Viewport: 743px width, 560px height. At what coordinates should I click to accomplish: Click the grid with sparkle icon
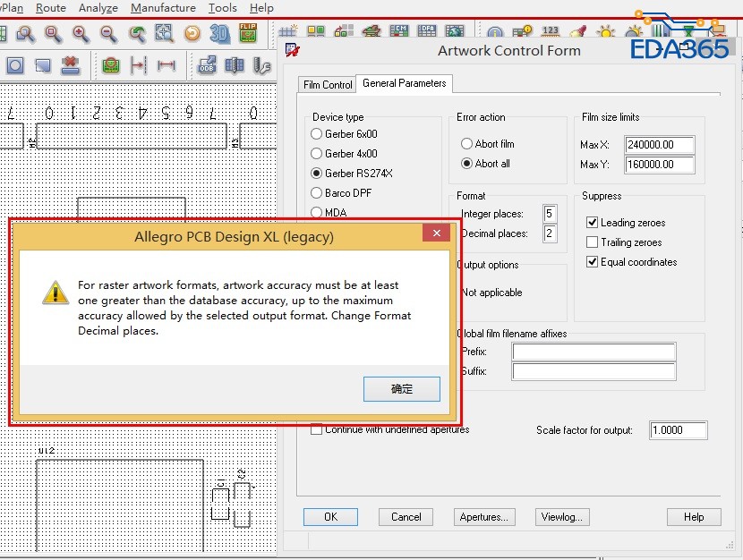[x=288, y=31]
